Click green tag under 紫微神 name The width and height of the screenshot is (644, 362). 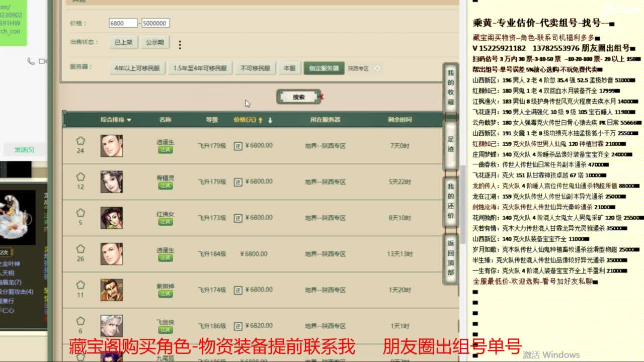[x=165, y=294]
